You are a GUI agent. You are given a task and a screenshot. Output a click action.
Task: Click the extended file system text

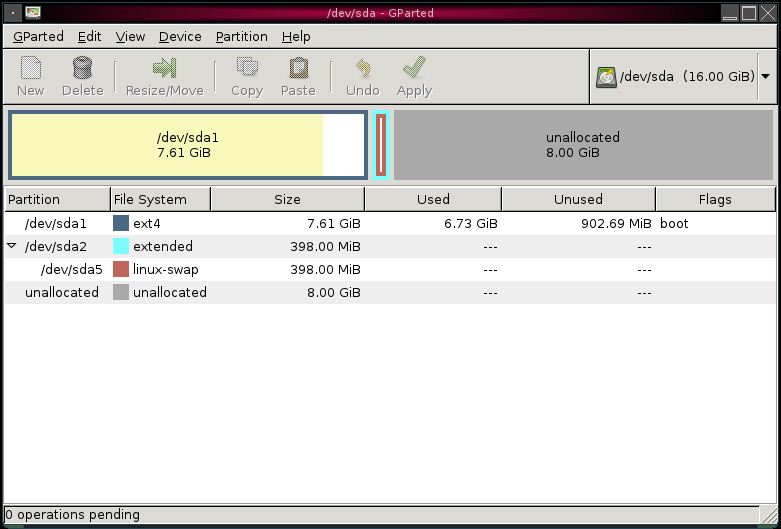[x=163, y=246]
